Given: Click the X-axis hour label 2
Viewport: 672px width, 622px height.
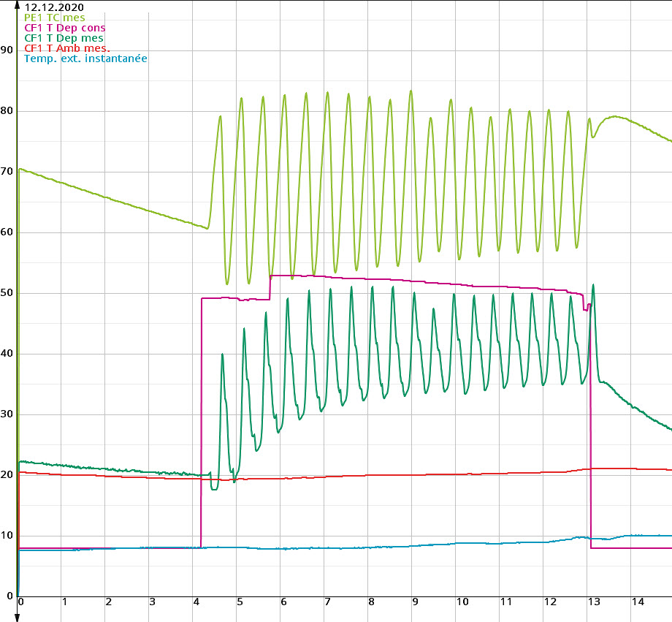Looking at the screenshot, I should pos(108,602).
